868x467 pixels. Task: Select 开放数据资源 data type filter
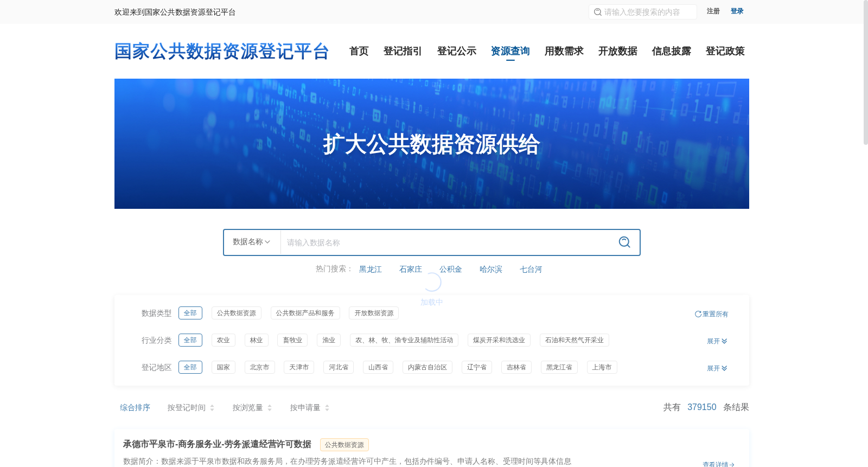coord(374,313)
